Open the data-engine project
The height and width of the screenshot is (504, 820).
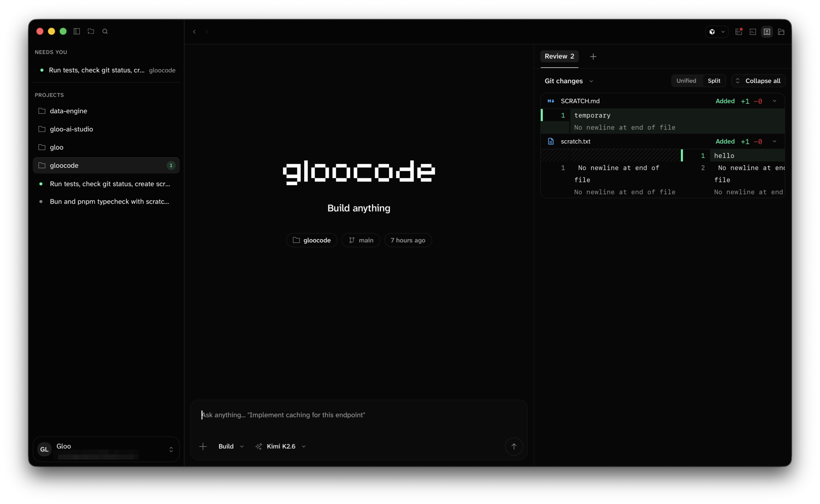tap(106, 111)
